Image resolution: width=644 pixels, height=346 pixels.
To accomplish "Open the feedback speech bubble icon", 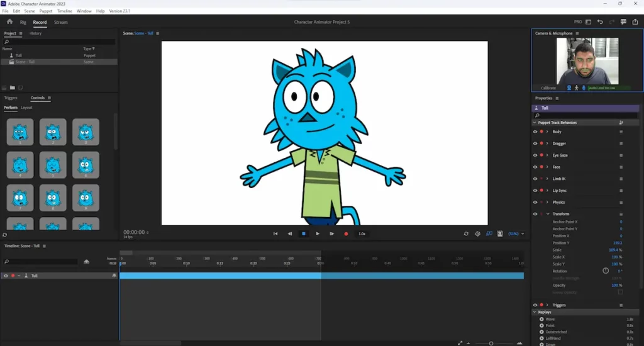I will [623, 22].
